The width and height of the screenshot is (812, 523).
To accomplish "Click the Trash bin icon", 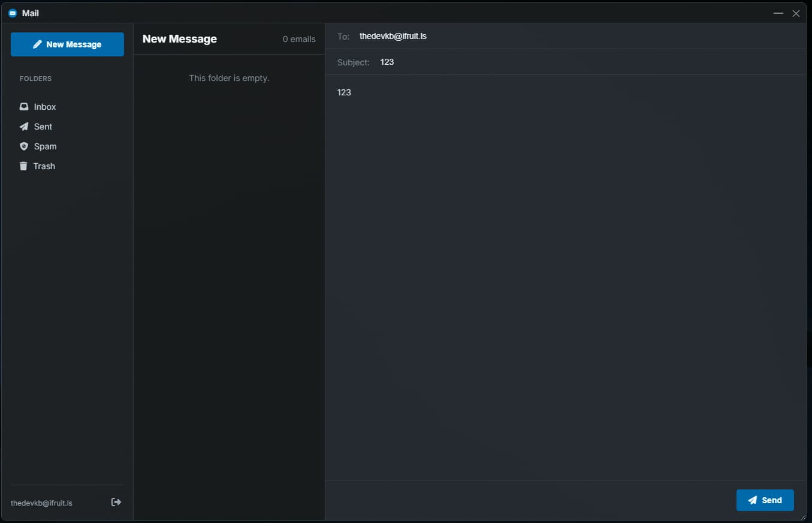I will coord(23,166).
